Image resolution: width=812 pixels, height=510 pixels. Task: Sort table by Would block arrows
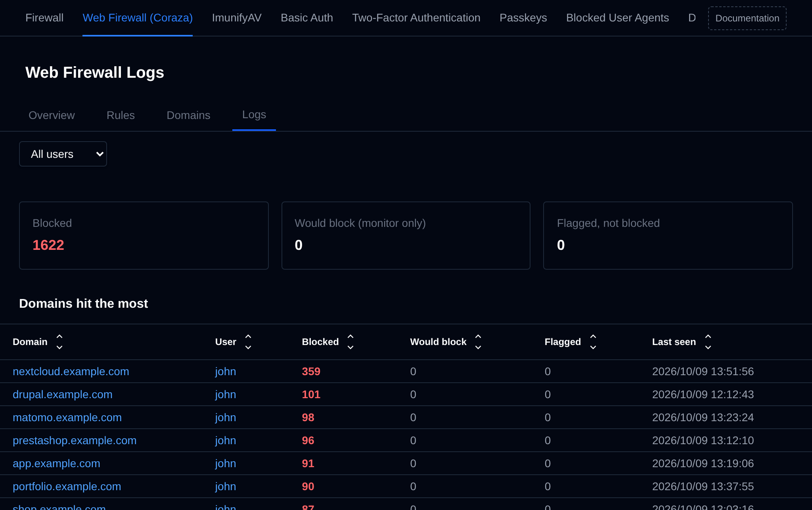[478, 342]
